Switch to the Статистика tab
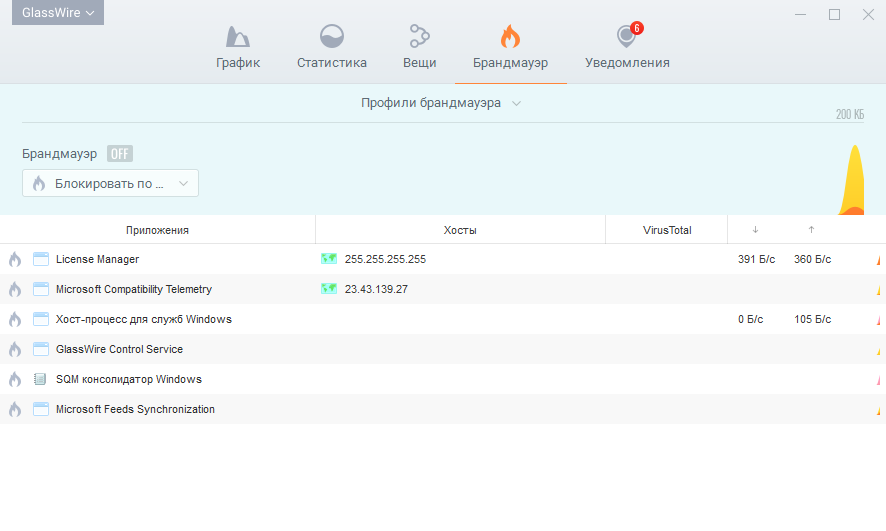 332,47
